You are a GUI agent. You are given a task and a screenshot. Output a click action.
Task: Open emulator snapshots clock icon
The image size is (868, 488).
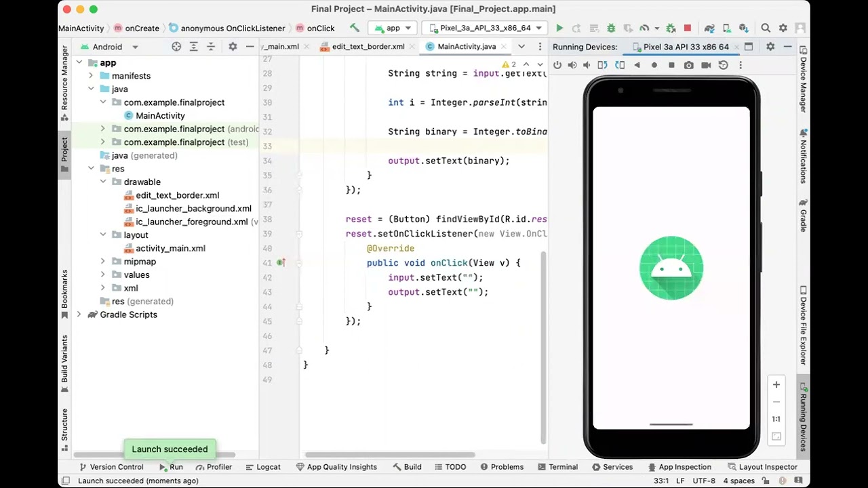724,65
